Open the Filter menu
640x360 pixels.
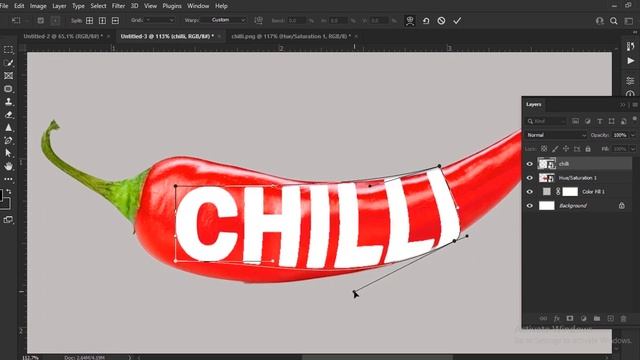click(x=118, y=6)
